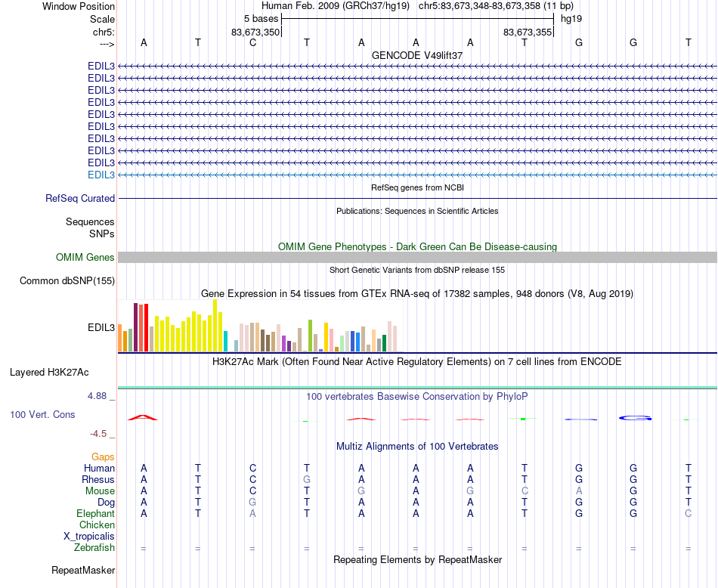Click the 83,673,355 coordinate marker
The width and height of the screenshot is (718, 588).
(528, 32)
